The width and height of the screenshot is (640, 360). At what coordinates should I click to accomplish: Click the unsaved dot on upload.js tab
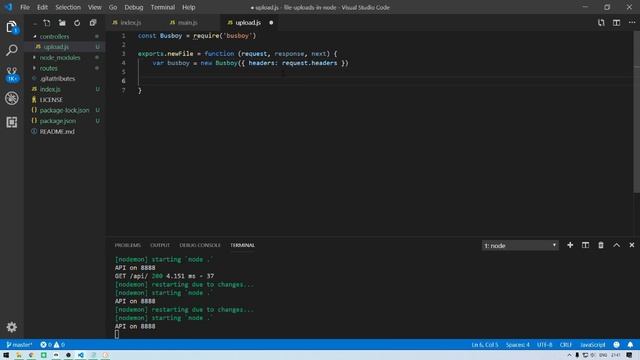[271, 23]
